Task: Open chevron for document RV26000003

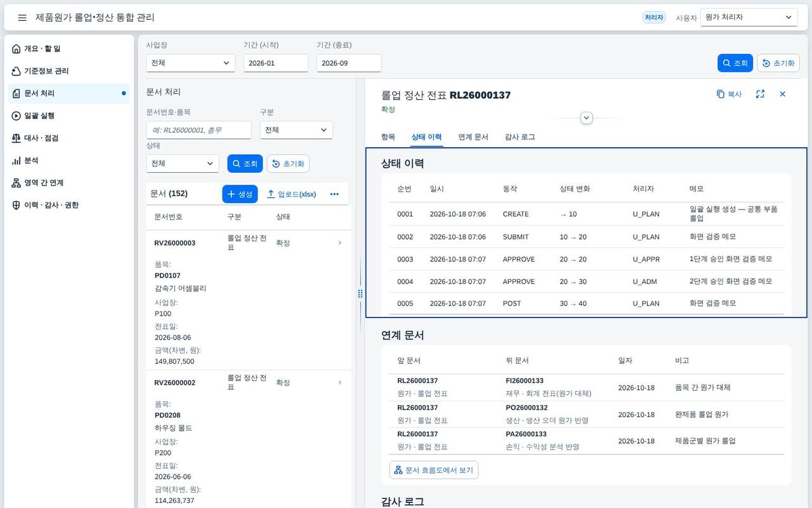Action: pyautogui.click(x=340, y=243)
